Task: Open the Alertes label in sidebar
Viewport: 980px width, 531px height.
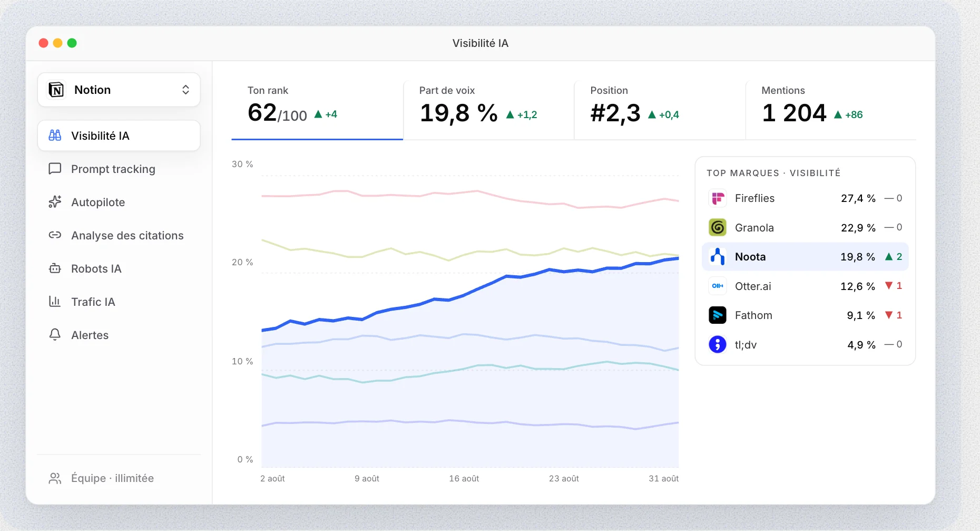Action: [90, 335]
